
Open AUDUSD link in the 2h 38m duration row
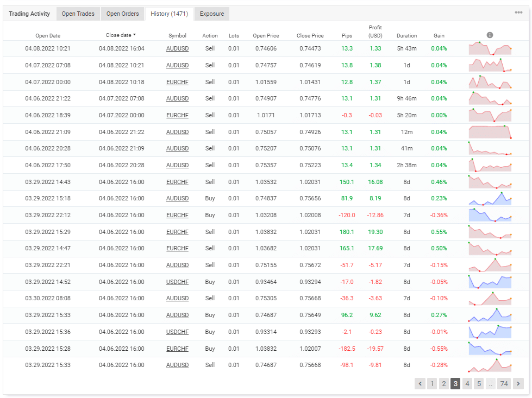pyautogui.click(x=178, y=165)
